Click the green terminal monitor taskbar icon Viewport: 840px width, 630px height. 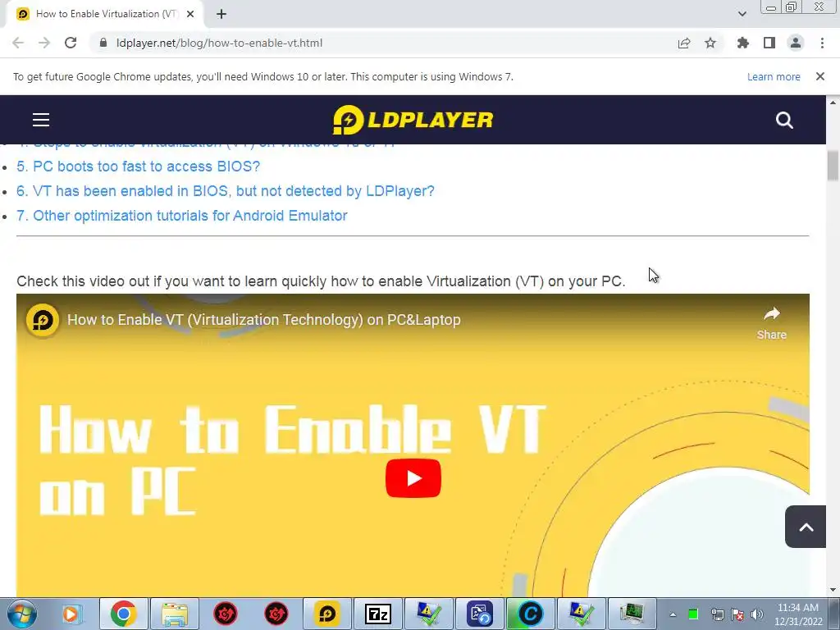click(x=632, y=614)
